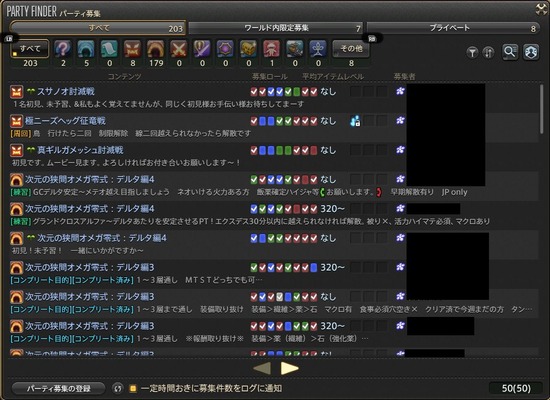Screen dimensions: 550x400
Task: Click the description 初見です。ムービー見ます
Action: pyautogui.click(x=126, y=163)
